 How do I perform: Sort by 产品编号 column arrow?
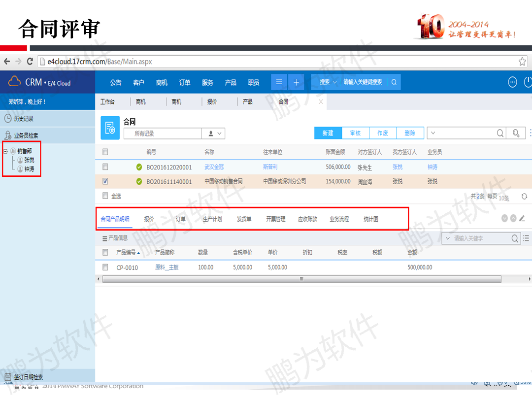pos(138,253)
